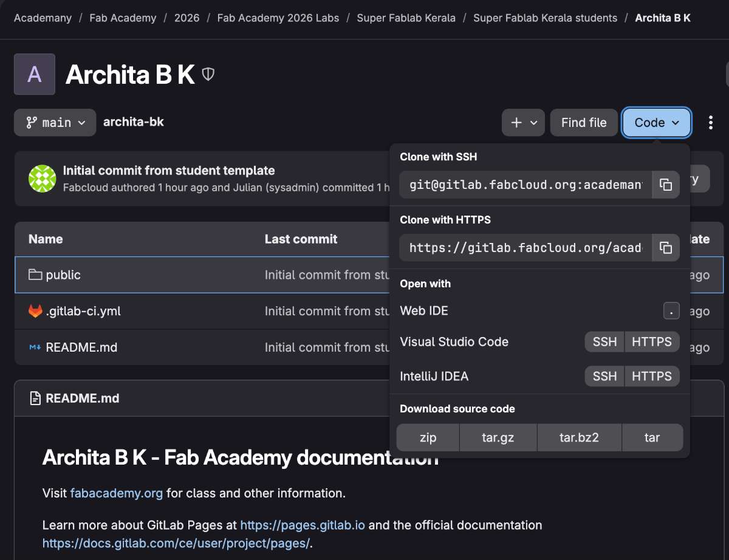Click the Fabcloud commit author avatar
The image size is (729, 560).
click(x=43, y=179)
